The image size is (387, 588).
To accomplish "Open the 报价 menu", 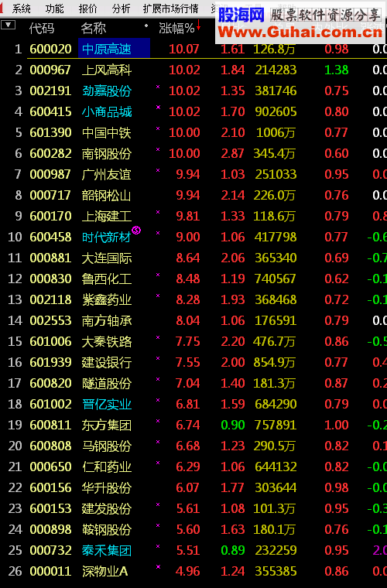I will 87,9.
